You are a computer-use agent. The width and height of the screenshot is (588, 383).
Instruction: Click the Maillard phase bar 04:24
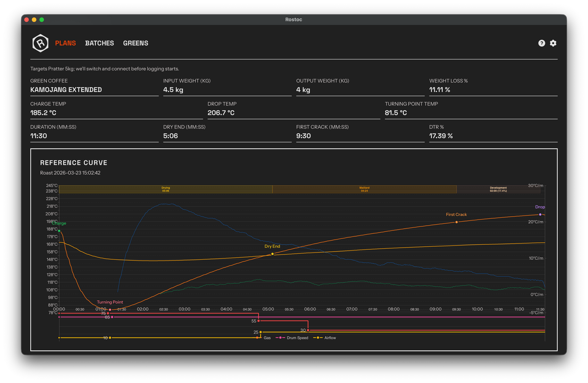point(364,189)
